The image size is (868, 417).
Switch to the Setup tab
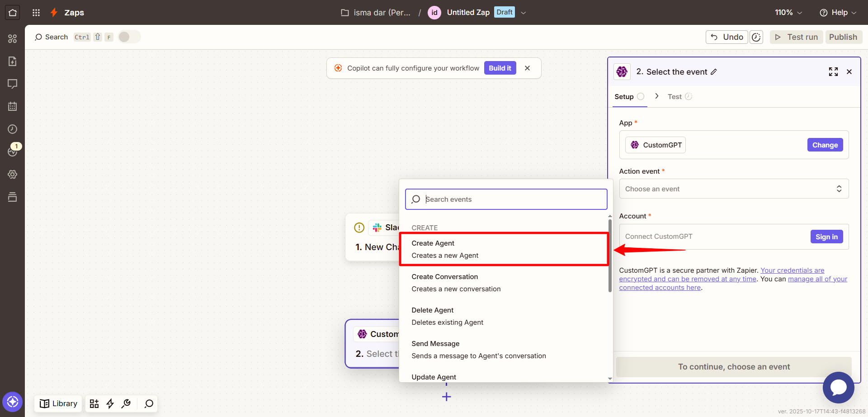[629, 97]
